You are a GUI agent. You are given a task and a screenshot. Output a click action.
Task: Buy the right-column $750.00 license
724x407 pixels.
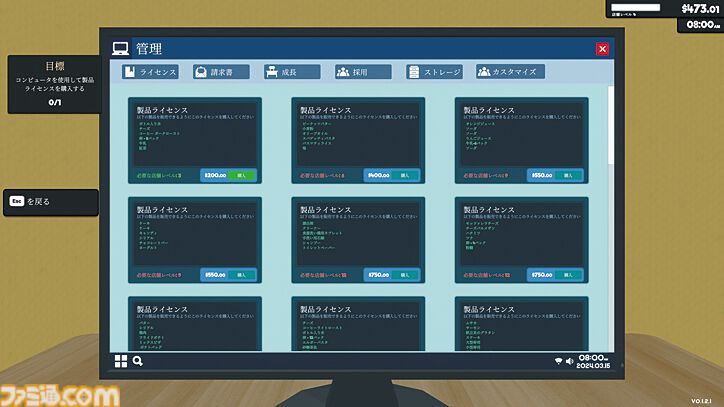pyautogui.click(x=568, y=274)
